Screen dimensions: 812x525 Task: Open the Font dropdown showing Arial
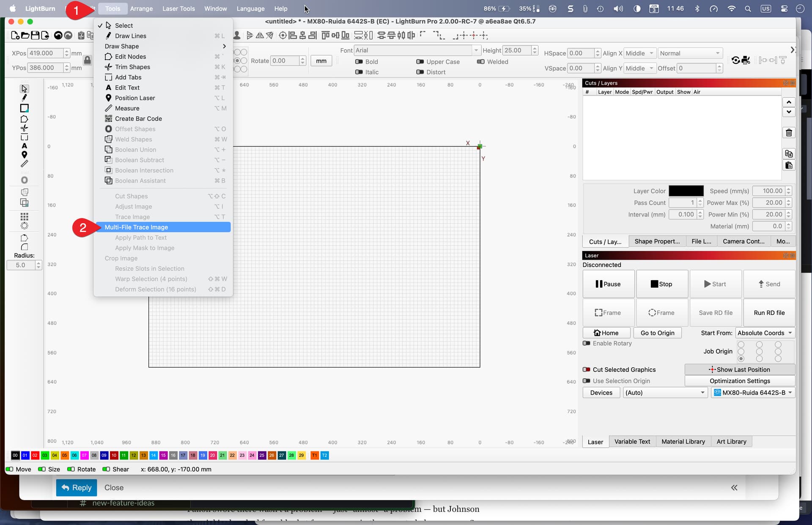[x=417, y=50]
